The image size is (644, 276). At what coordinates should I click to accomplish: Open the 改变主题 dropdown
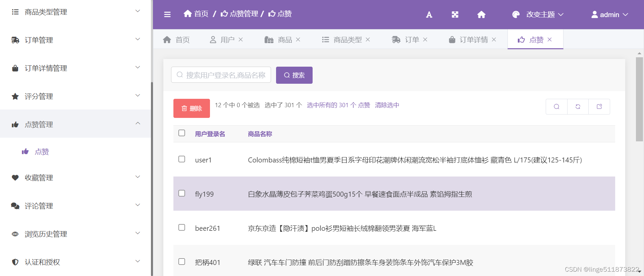(538, 14)
